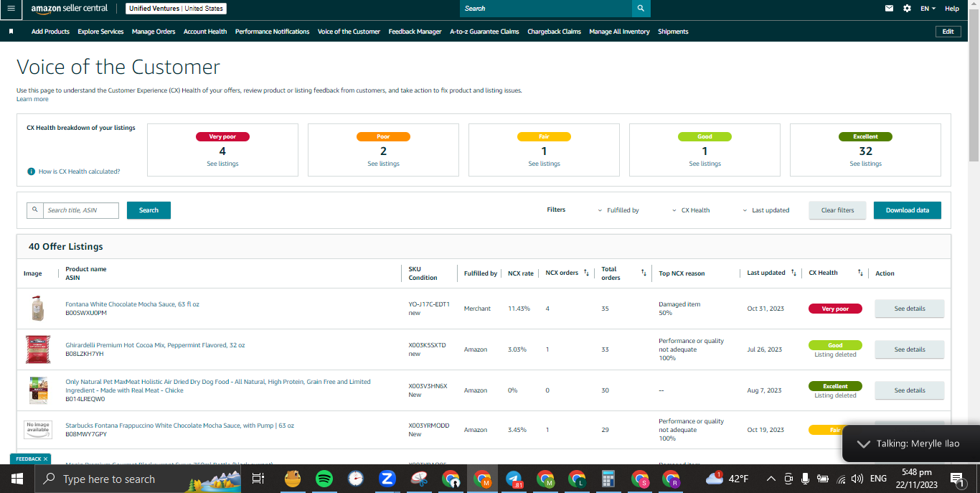Click the Search title, ASIN input field

(x=80, y=210)
